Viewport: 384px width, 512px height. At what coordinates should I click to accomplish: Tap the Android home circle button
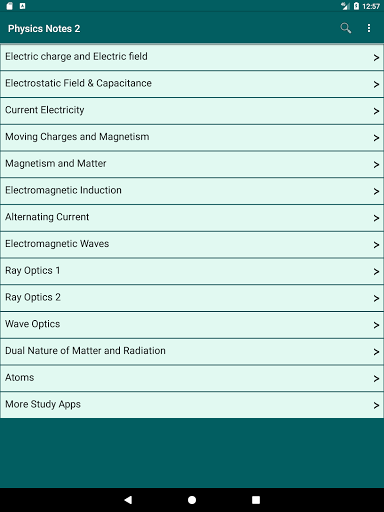192,500
